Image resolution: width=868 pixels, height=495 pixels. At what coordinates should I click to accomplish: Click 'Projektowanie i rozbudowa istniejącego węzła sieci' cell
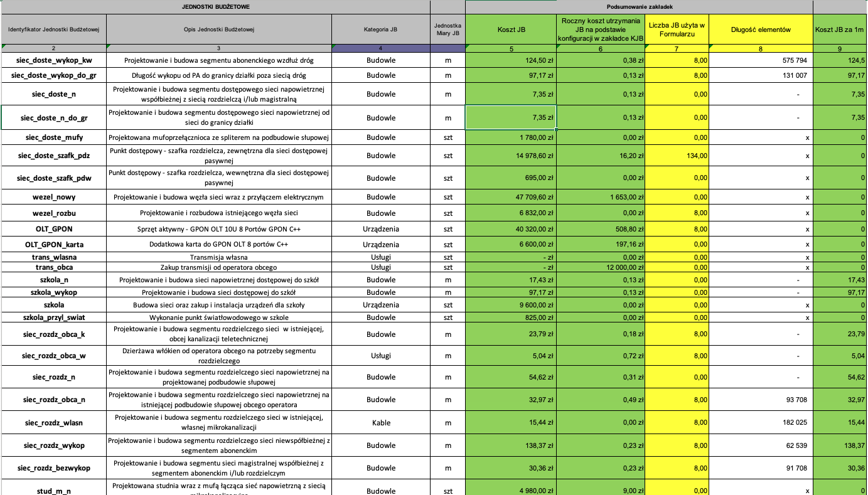pyautogui.click(x=219, y=213)
